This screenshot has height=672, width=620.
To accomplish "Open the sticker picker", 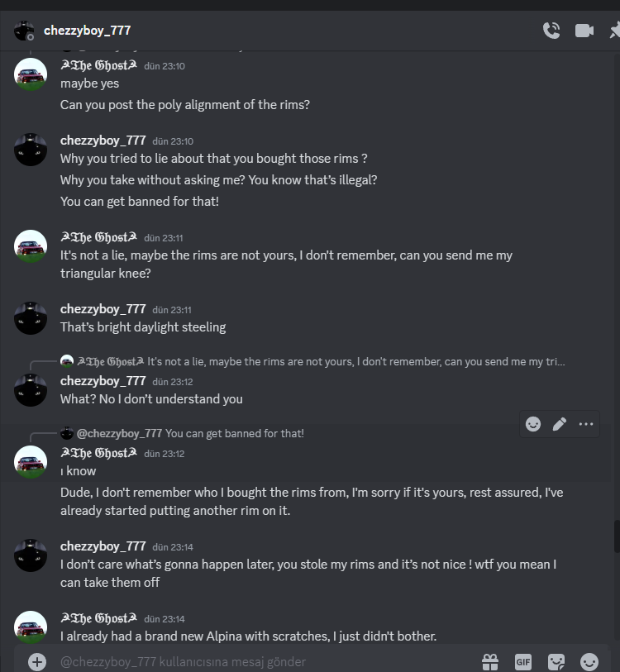I will point(556,661).
